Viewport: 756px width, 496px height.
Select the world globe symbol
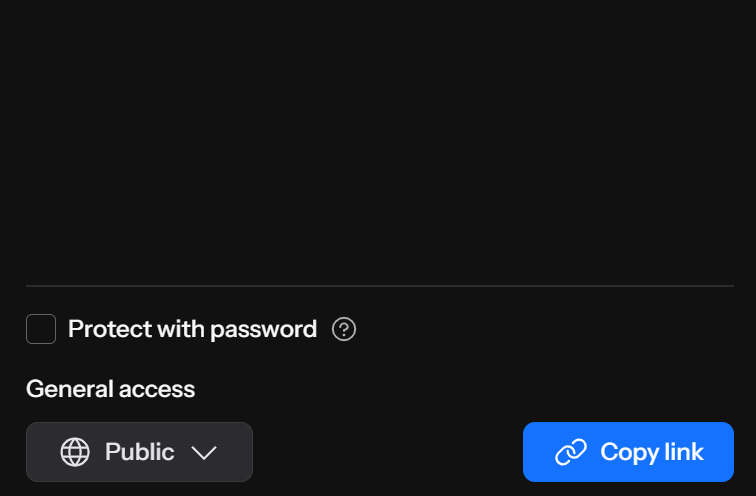[x=75, y=452]
